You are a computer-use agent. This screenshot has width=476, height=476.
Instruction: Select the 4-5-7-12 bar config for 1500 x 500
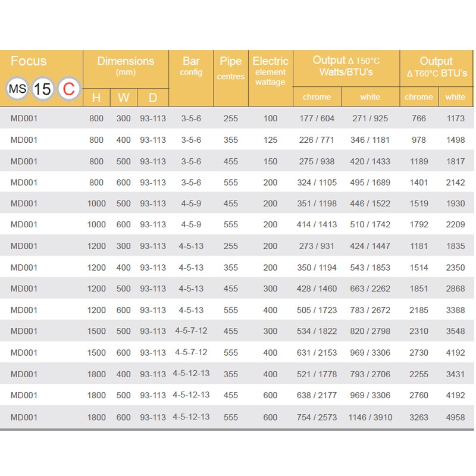(191, 331)
